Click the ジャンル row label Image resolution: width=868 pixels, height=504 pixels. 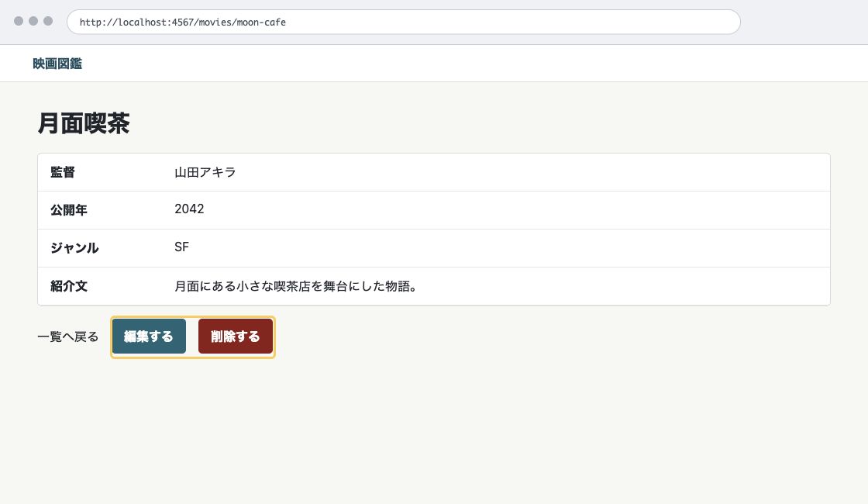click(x=74, y=248)
